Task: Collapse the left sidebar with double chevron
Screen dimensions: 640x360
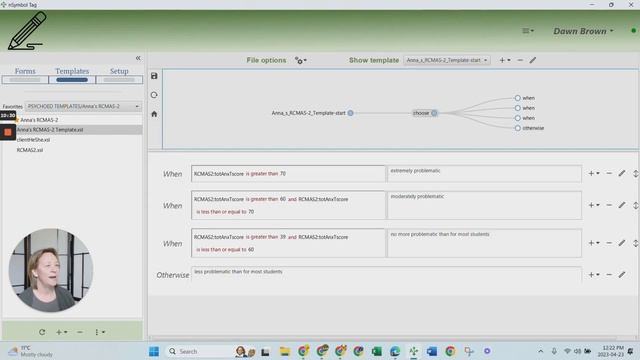Action: (x=138, y=58)
